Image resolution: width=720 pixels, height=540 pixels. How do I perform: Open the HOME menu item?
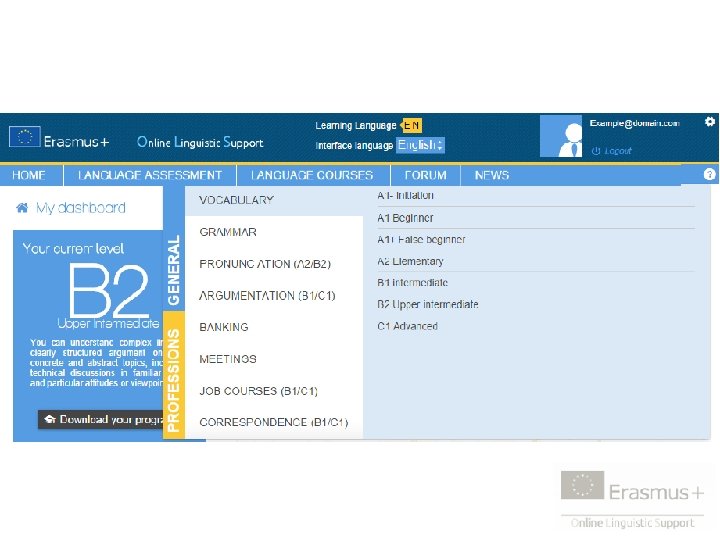pos(28,175)
